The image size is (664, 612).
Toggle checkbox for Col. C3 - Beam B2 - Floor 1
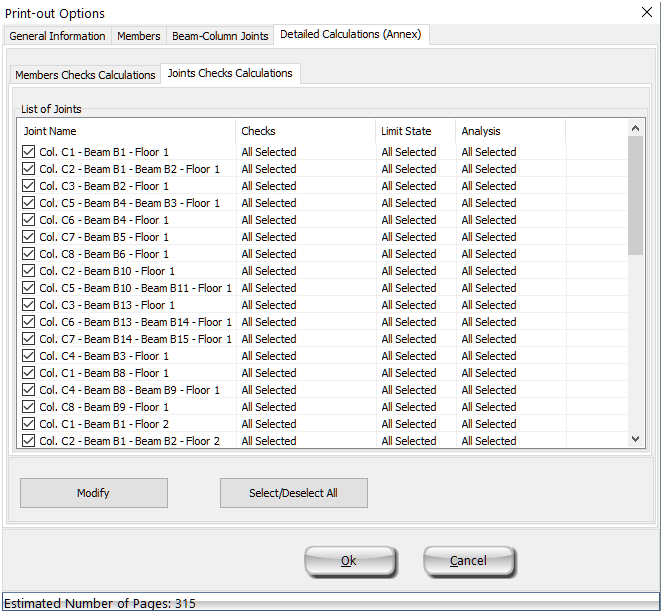coord(28,186)
